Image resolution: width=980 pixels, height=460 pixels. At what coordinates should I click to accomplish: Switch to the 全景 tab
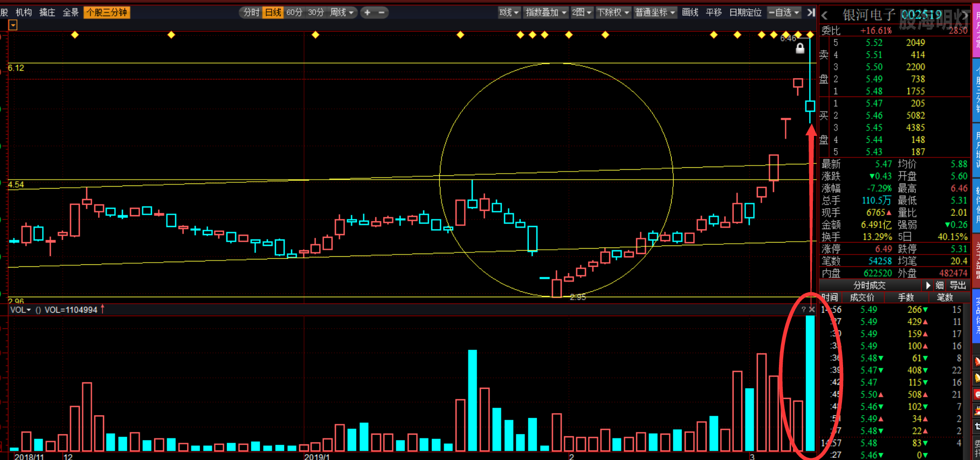pyautogui.click(x=71, y=12)
